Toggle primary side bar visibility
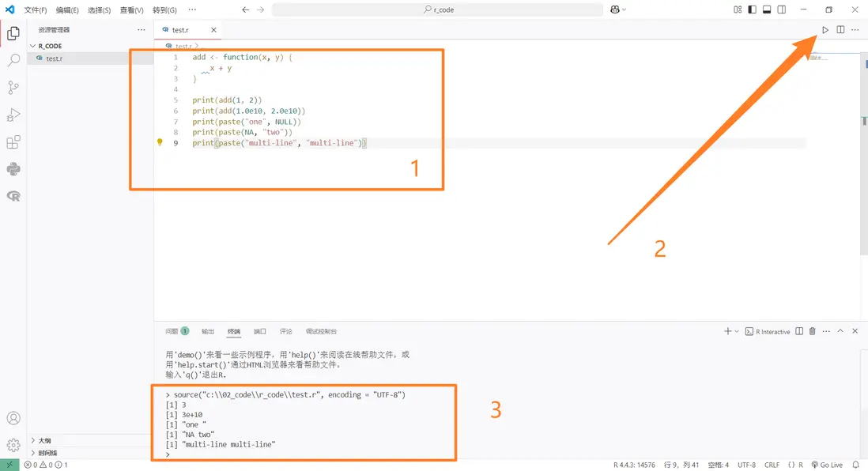The width and height of the screenshot is (868, 471). (752, 9)
